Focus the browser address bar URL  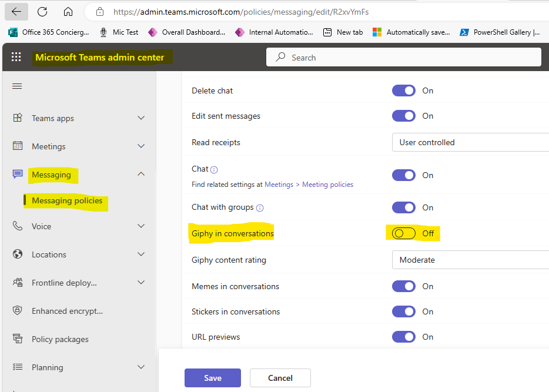241,12
